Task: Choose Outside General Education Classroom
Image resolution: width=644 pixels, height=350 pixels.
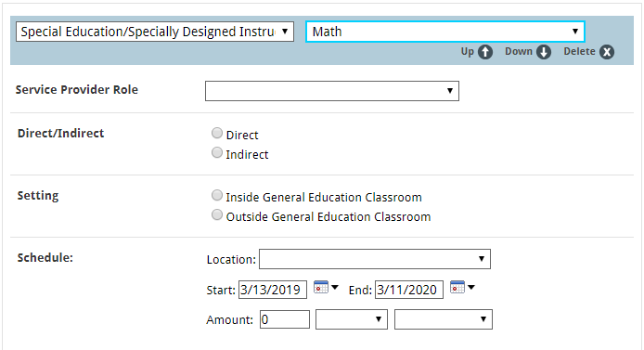Action: [217, 214]
